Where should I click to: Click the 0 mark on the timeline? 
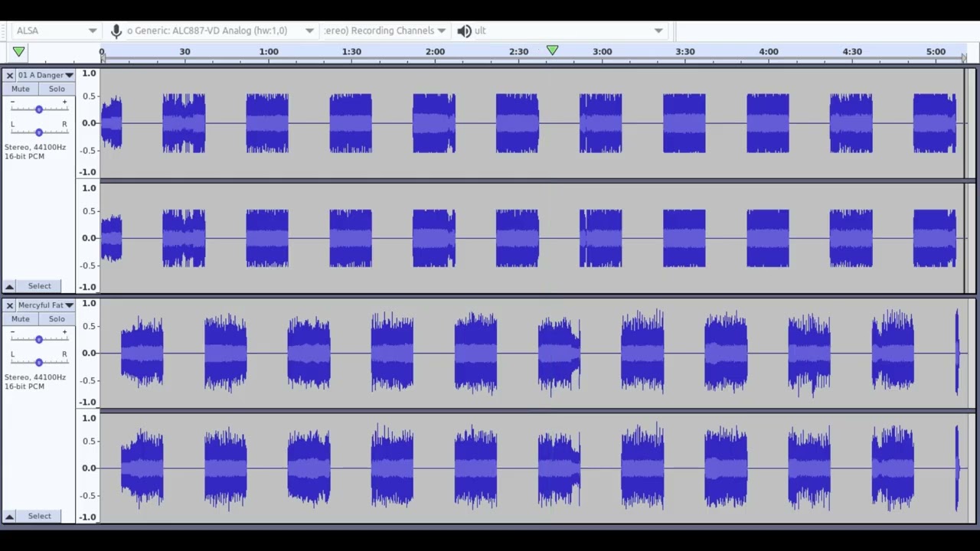102,52
